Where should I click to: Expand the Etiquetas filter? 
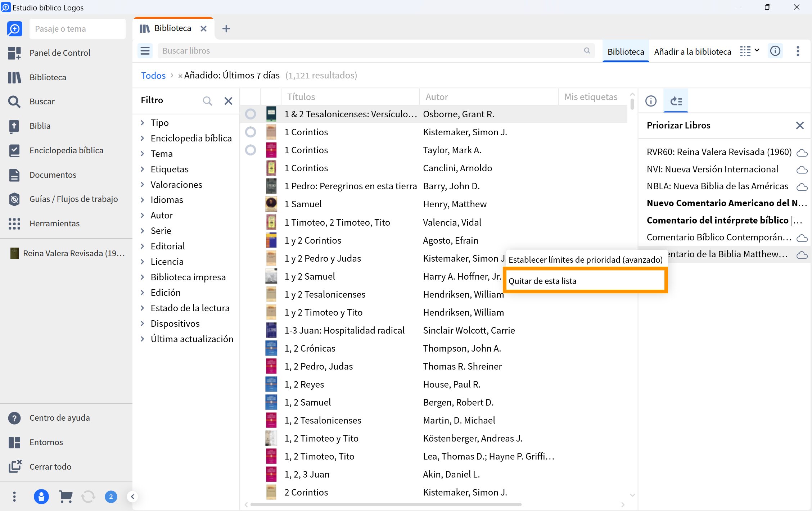tap(143, 169)
